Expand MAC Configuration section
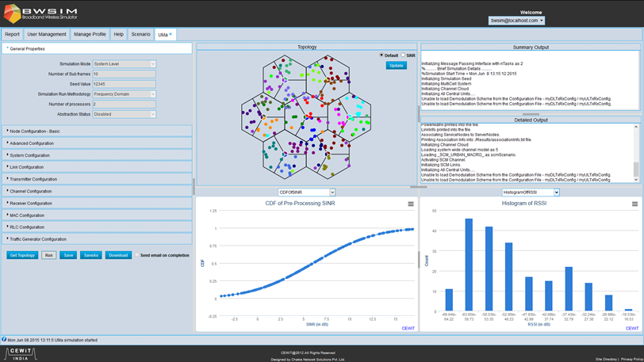This screenshot has height=362, width=644. point(97,215)
